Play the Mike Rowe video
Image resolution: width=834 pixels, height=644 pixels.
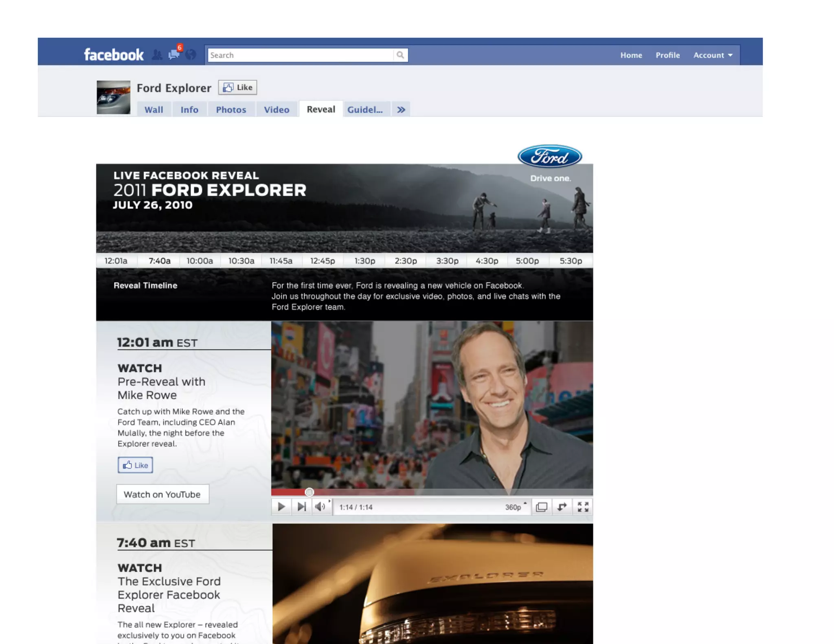tap(281, 507)
